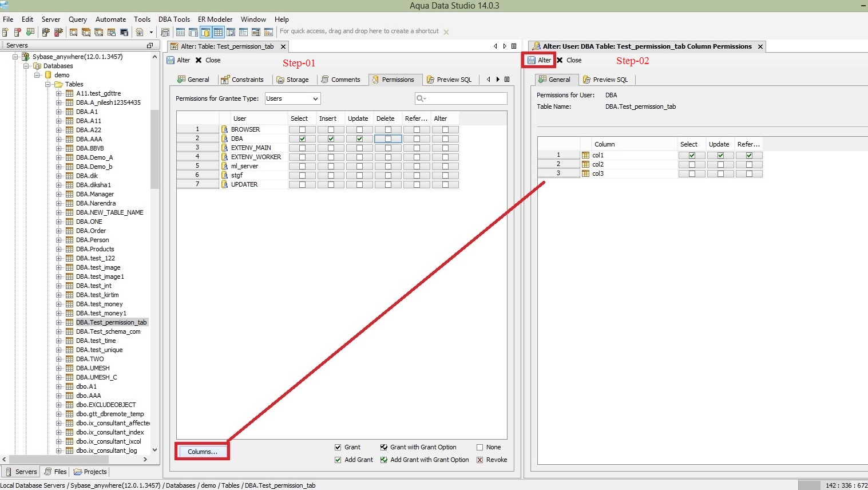Open the small dropdown arrow in main toolbar

pos(151,33)
